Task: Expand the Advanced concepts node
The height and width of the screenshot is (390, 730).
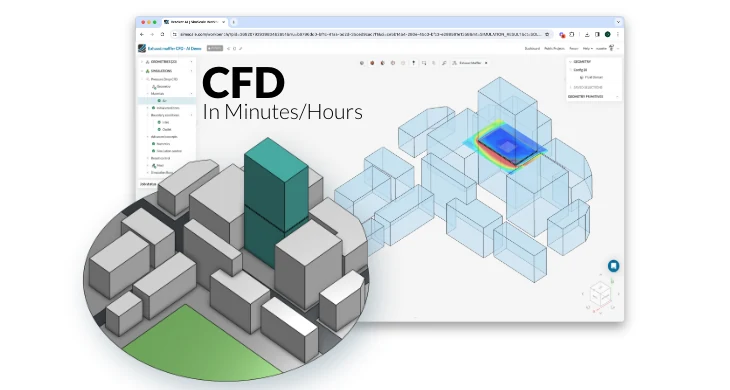Action: click(x=148, y=137)
